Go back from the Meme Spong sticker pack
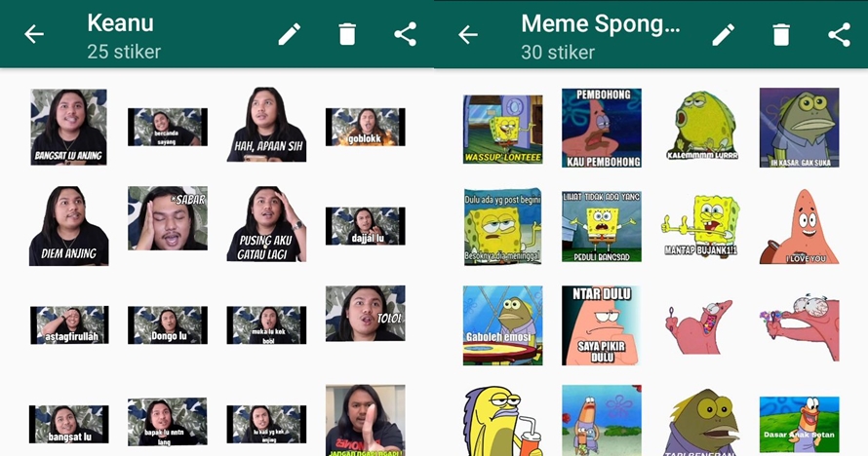Viewport: 868px width, 456px height. [468, 35]
